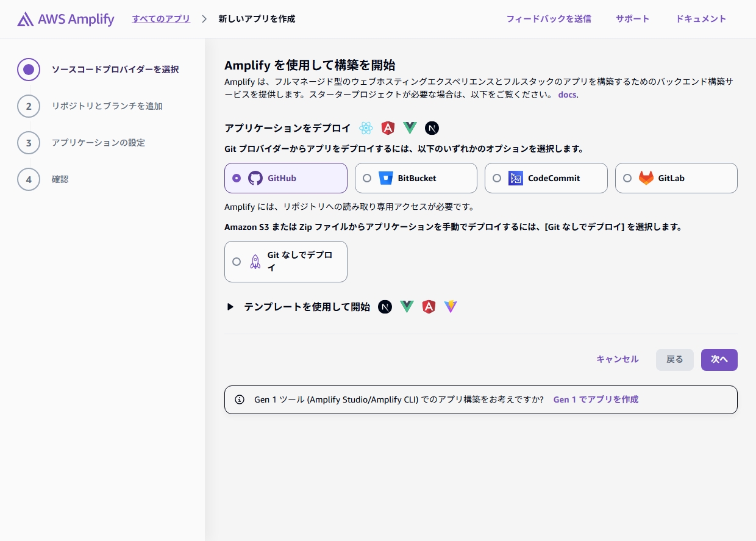Click the React icon beside アプリケーションをデプロイ
This screenshot has height=541, width=756.
click(x=366, y=128)
